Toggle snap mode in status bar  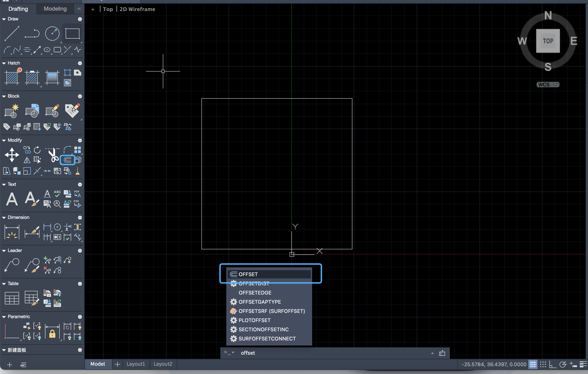(543, 365)
